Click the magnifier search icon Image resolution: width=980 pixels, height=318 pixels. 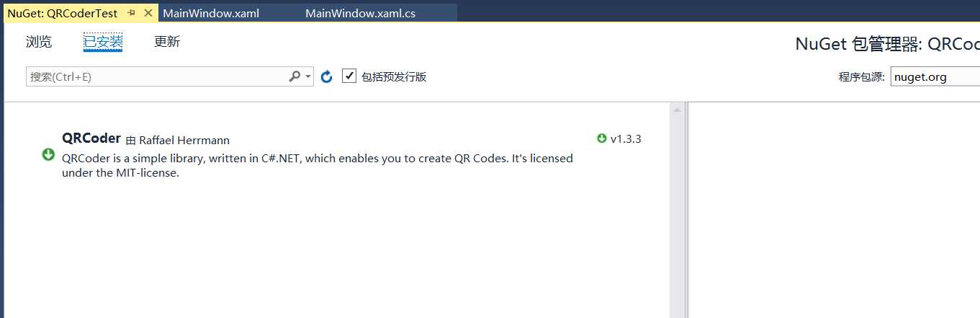point(295,76)
